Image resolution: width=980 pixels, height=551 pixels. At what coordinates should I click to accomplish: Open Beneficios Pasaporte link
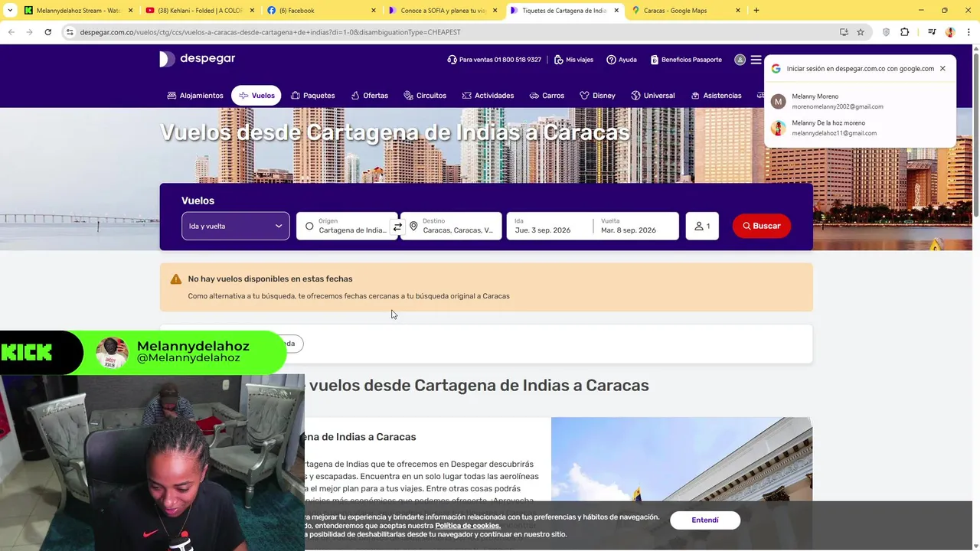tap(686, 60)
